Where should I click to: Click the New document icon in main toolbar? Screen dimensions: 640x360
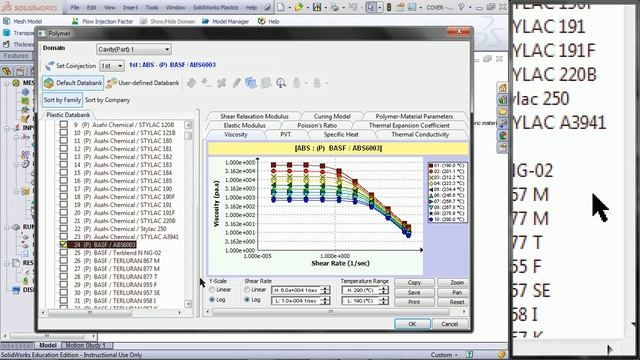[281, 7]
